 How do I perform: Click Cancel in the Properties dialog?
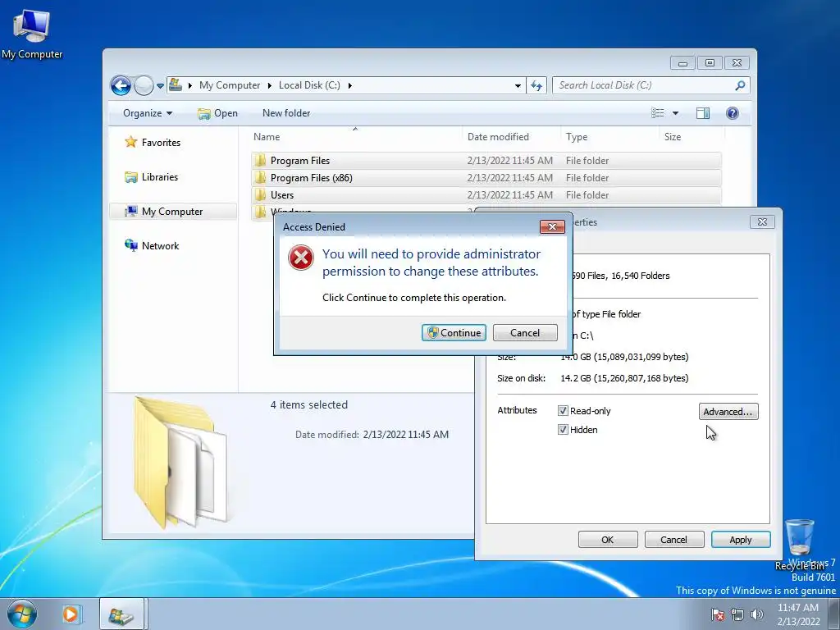(674, 540)
